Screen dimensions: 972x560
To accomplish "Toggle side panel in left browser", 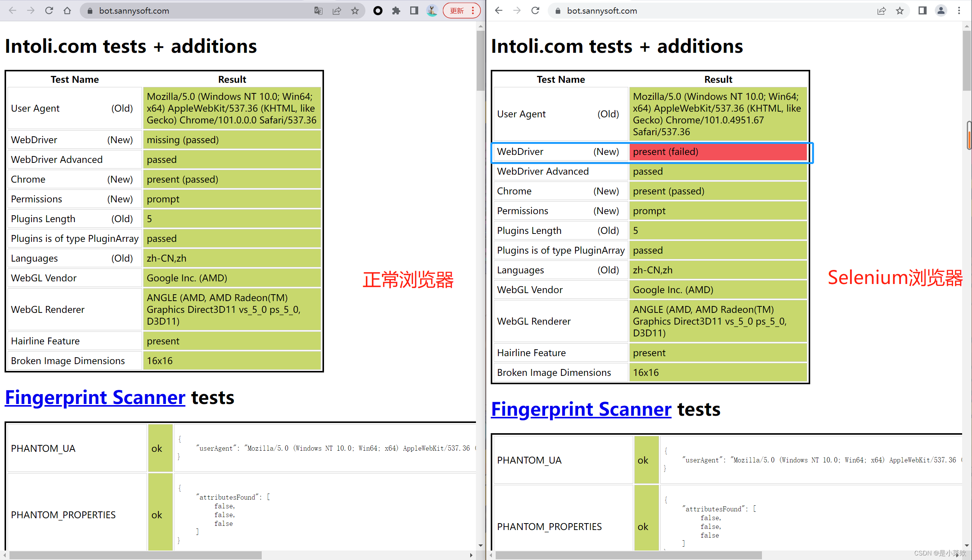I will tap(414, 10).
